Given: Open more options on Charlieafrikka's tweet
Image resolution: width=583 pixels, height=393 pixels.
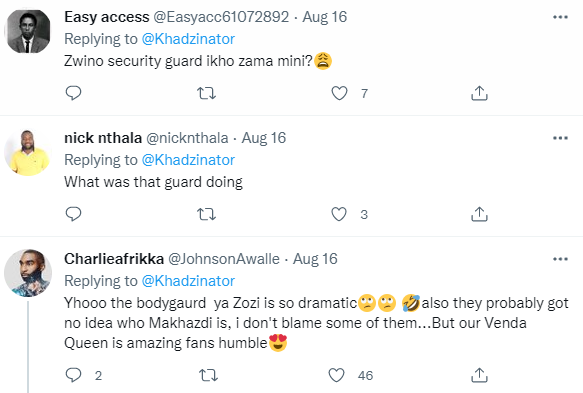Looking at the screenshot, I should (x=560, y=259).
